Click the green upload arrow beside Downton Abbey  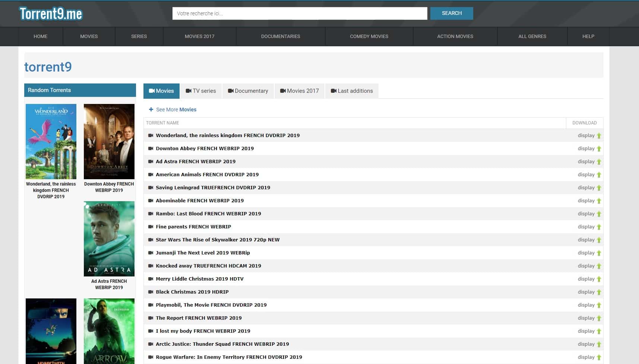pos(599,148)
